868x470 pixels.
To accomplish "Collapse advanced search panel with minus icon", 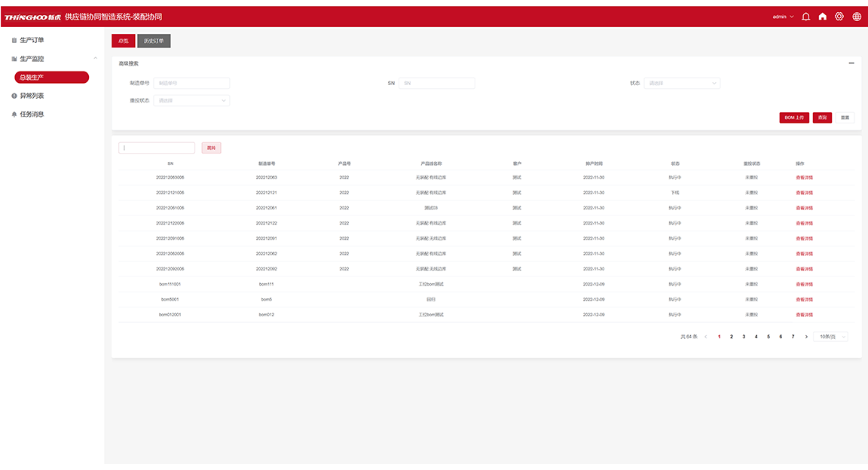I will [x=851, y=63].
